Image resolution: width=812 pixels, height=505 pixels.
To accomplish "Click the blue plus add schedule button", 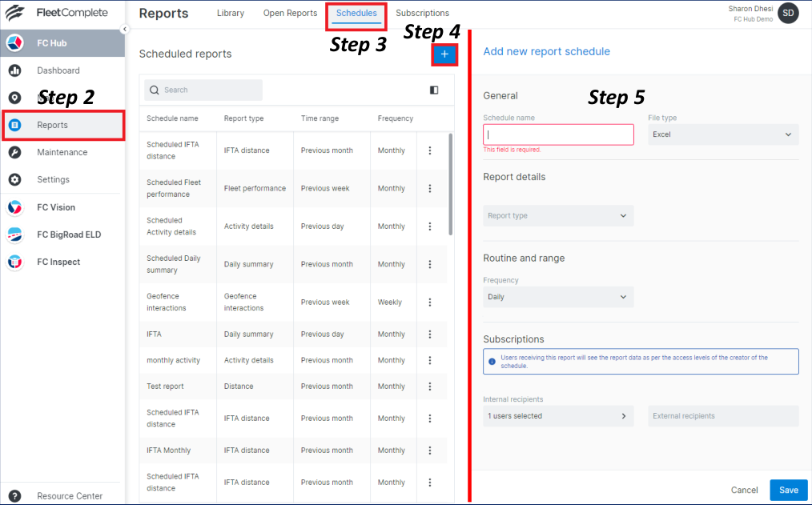I will pyautogui.click(x=444, y=54).
